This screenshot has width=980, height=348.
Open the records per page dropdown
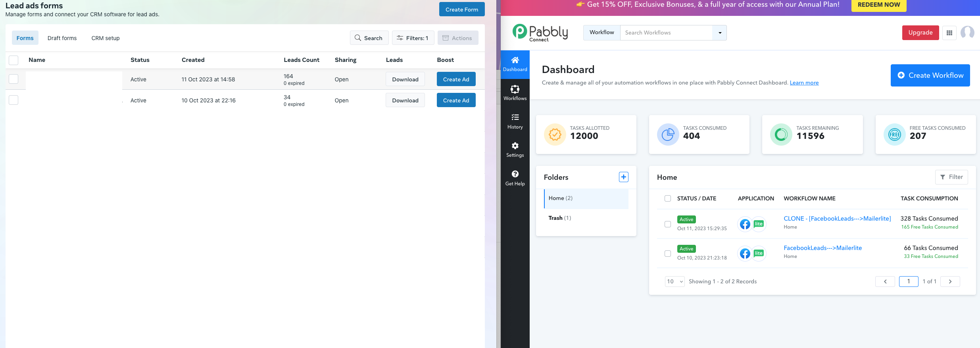674,281
